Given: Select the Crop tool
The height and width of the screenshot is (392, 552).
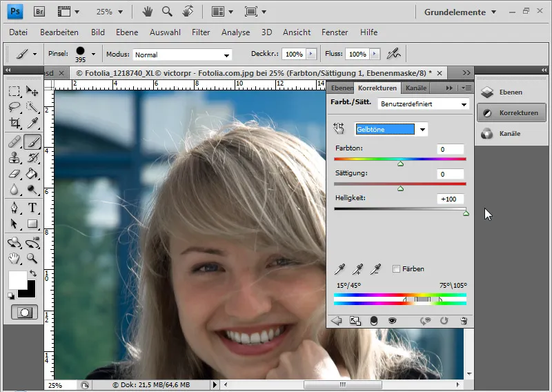Looking at the screenshot, I should [x=14, y=123].
